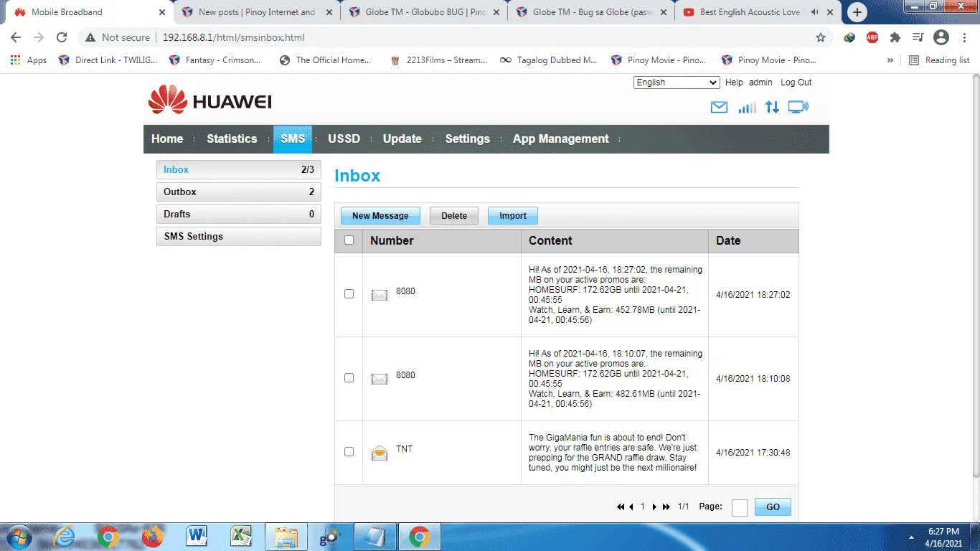
Task: Open the Statistics menu
Action: pos(232,139)
